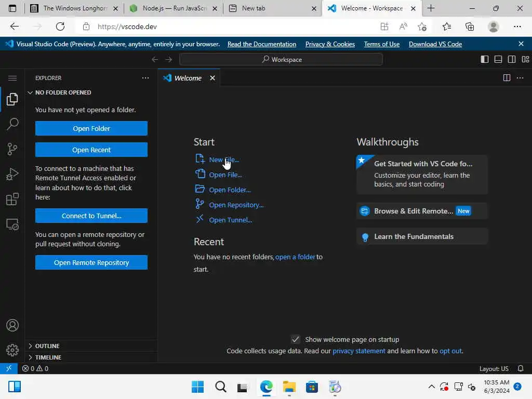Toggle the bottom panel layout icon
Screen dimensions: 532x399
pos(498,59)
